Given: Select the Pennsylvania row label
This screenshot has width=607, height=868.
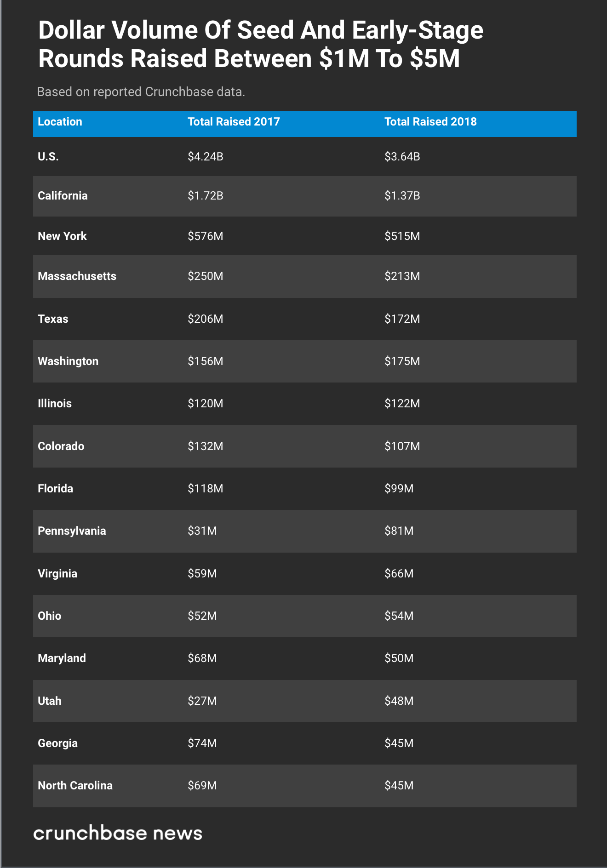Looking at the screenshot, I should (72, 531).
